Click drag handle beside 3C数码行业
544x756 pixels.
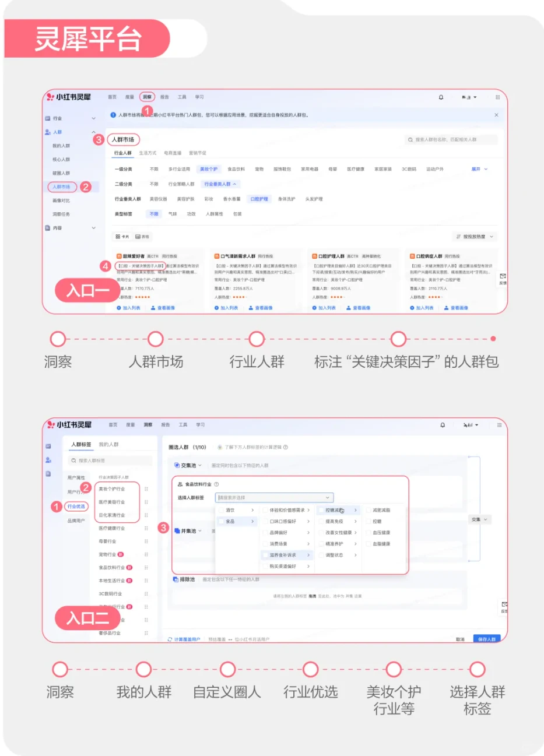146,593
